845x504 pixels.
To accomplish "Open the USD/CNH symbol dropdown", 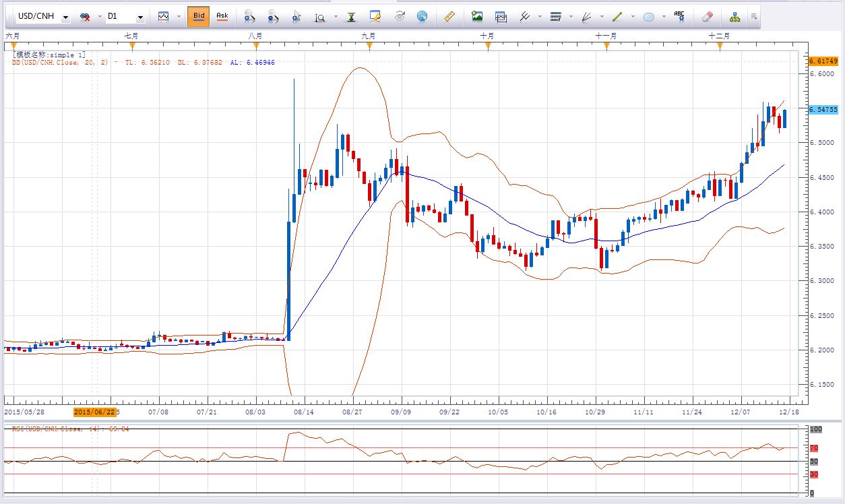I will pyautogui.click(x=65, y=17).
